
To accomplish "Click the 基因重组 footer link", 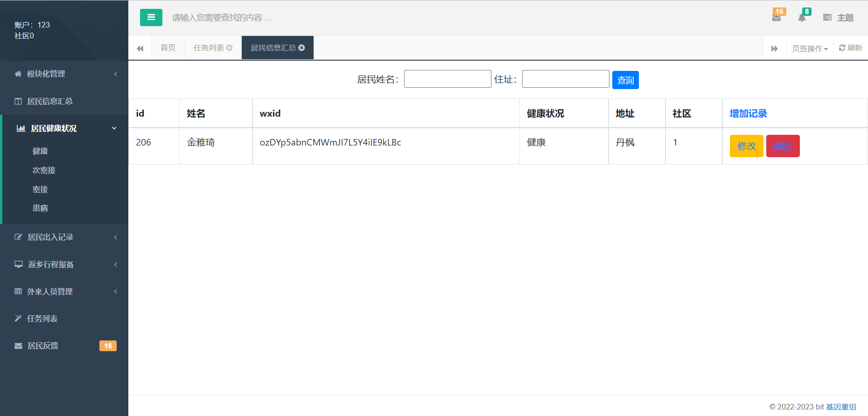I will (841, 407).
